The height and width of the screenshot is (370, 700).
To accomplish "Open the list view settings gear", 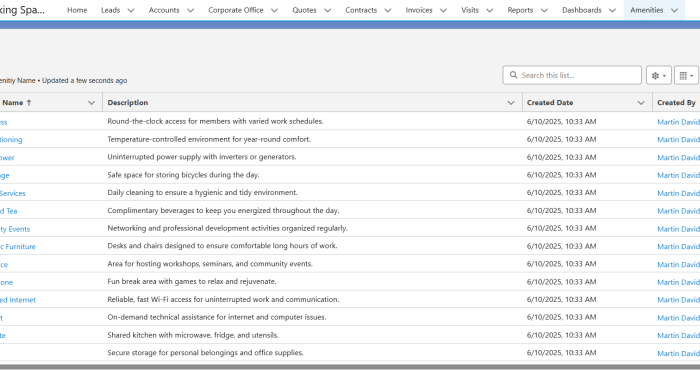I will coord(658,75).
